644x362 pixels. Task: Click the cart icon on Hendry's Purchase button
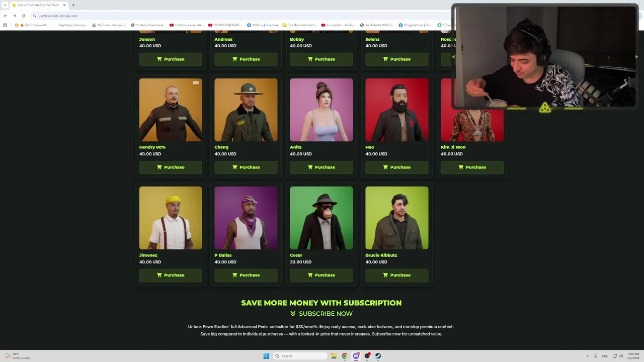click(159, 167)
